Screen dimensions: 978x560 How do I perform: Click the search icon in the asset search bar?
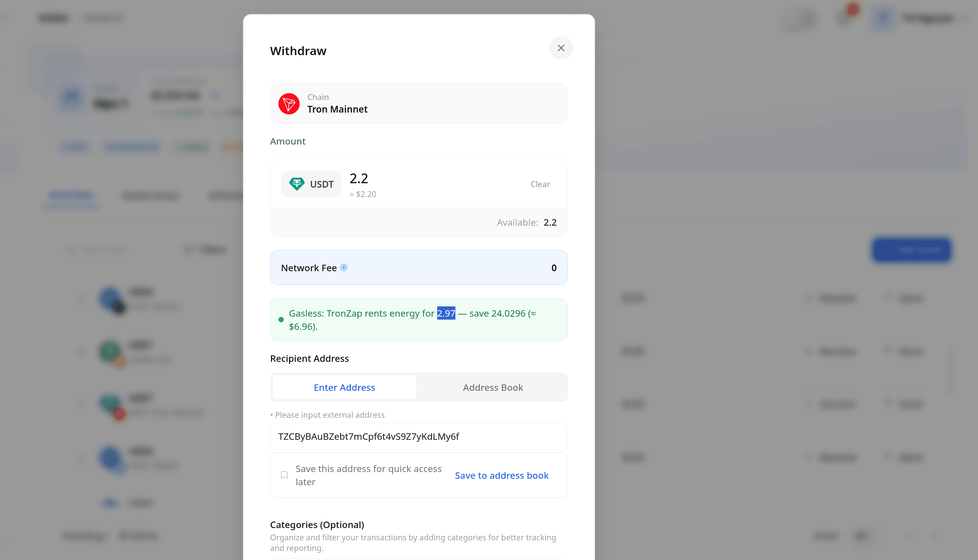click(x=71, y=250)
